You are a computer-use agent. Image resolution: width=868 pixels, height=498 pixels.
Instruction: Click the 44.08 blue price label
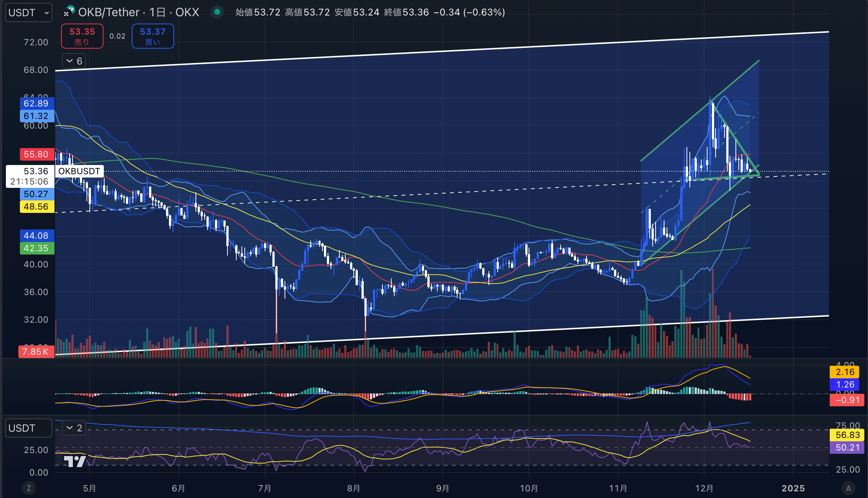(37, 236)
